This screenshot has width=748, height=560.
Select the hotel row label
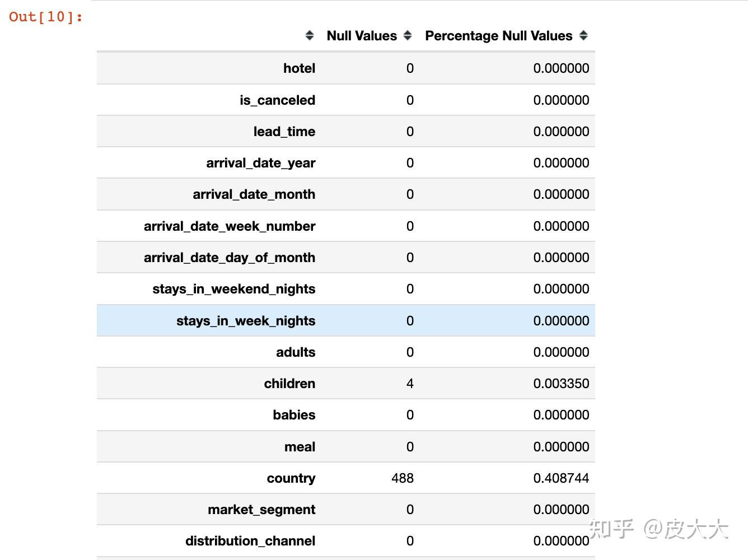click(x=299, y=68)
